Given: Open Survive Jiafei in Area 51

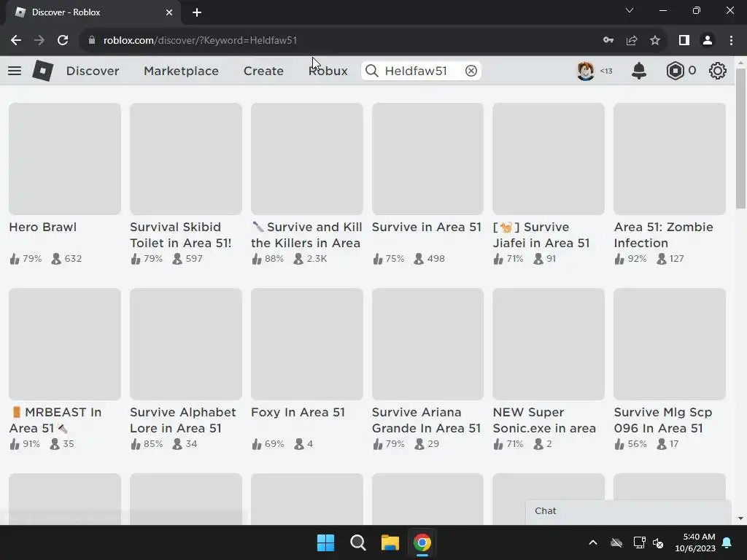Looking at the screenshot, I should pos(541,236).
